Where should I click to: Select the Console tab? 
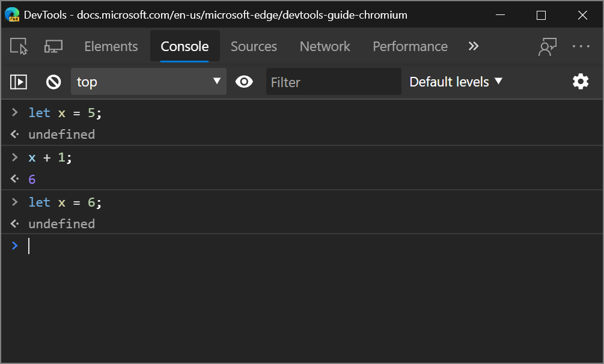pyautogui.click(x=185, y=46)
